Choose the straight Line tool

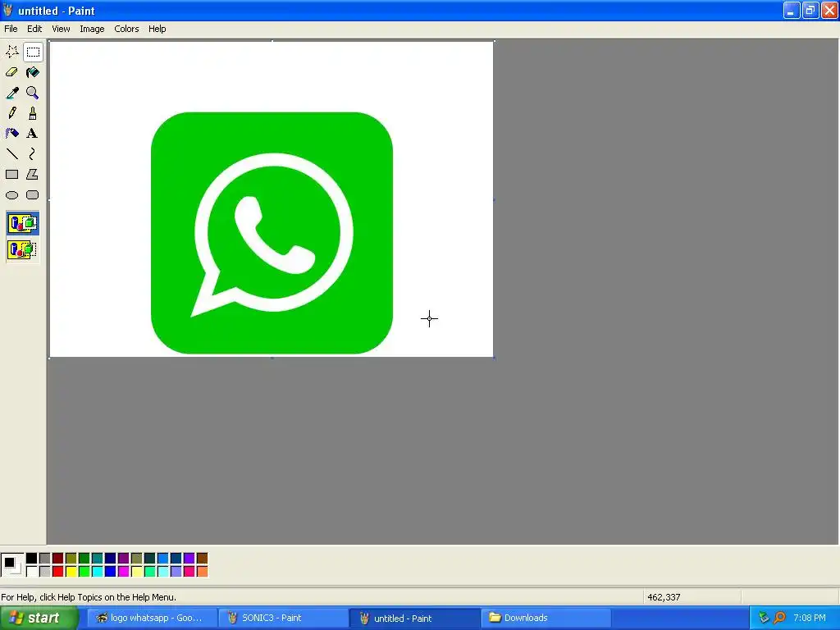click(x=11, y=153)
